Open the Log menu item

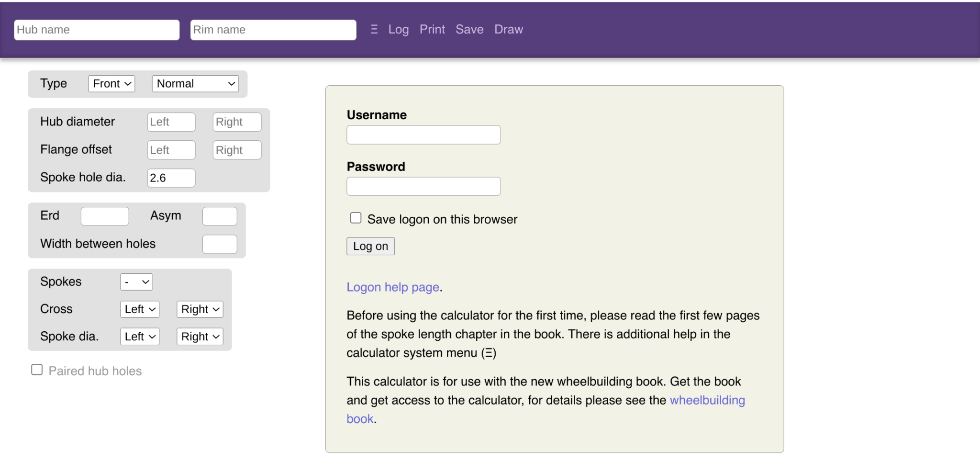pos(398,30)
